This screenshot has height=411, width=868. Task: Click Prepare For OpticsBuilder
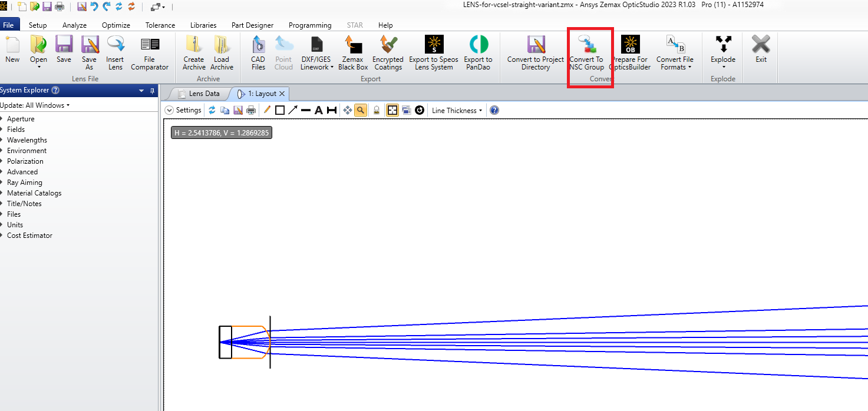(x=631, y=53)
